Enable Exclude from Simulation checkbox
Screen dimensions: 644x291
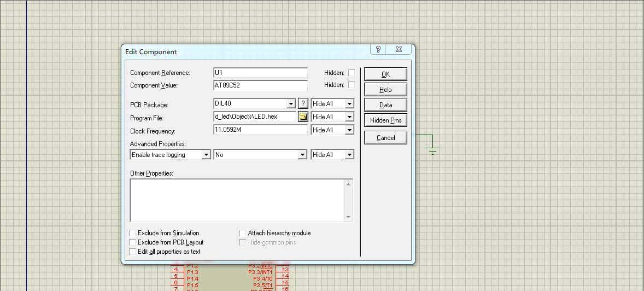coord(132,233)
